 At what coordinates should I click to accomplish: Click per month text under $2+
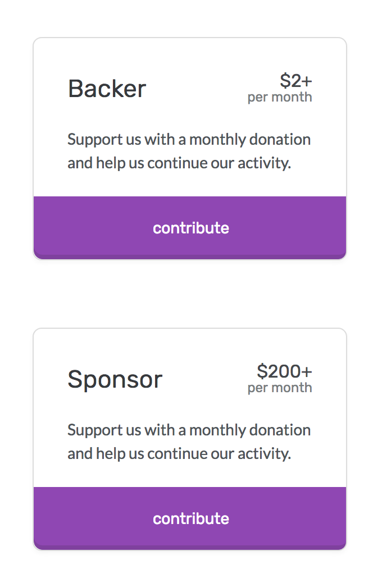(280, 98)
